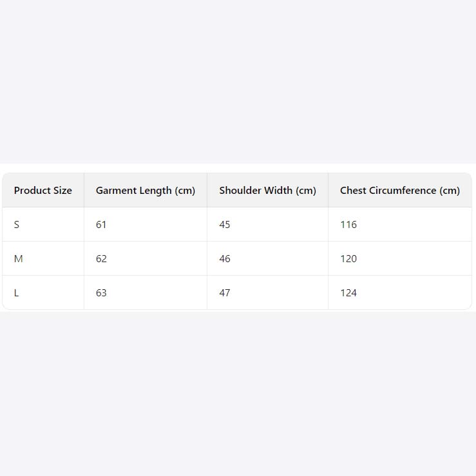The width and height of the screenshot is (476, 476).
Task: Click shoulder width value 47
Action: coord(225,293)
